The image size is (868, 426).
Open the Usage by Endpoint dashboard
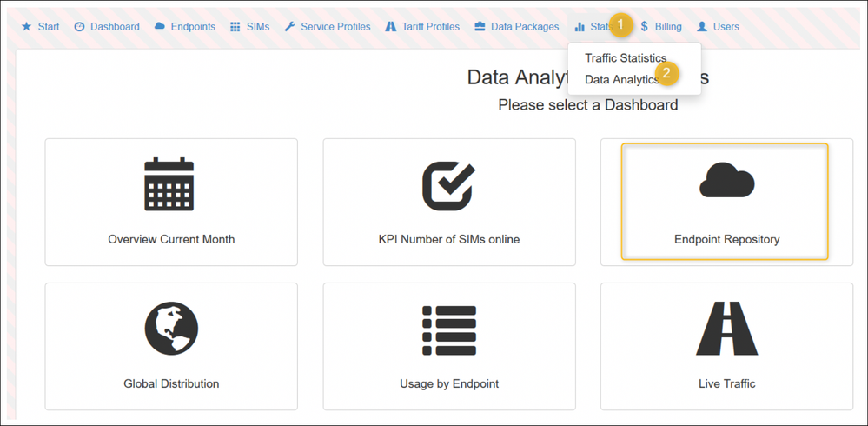click(x=449, y=346)
